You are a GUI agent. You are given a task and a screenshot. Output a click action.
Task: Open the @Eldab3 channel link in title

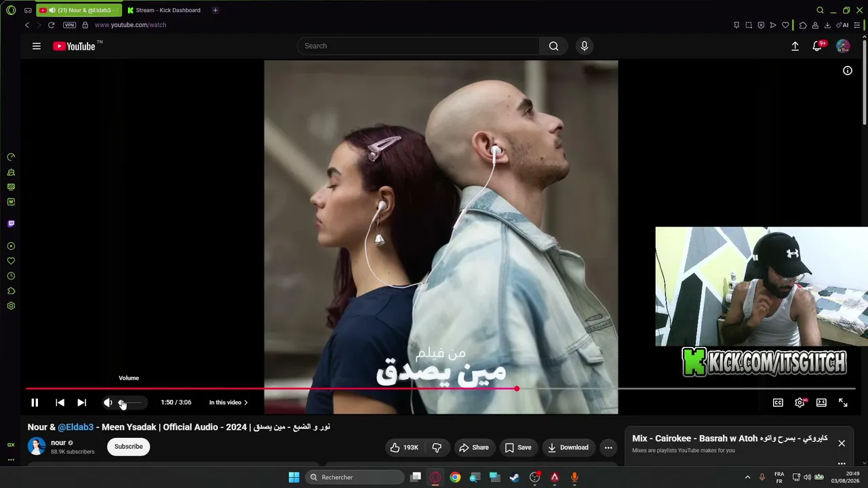75,427
